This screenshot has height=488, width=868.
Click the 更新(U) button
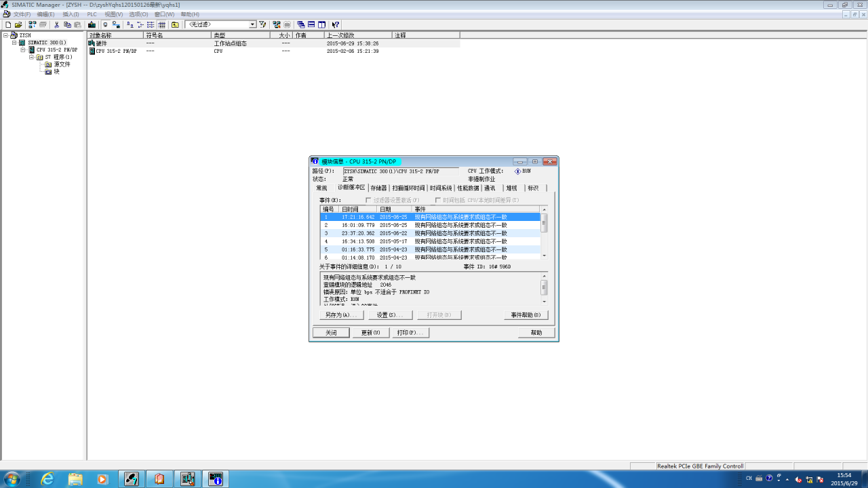371,333
